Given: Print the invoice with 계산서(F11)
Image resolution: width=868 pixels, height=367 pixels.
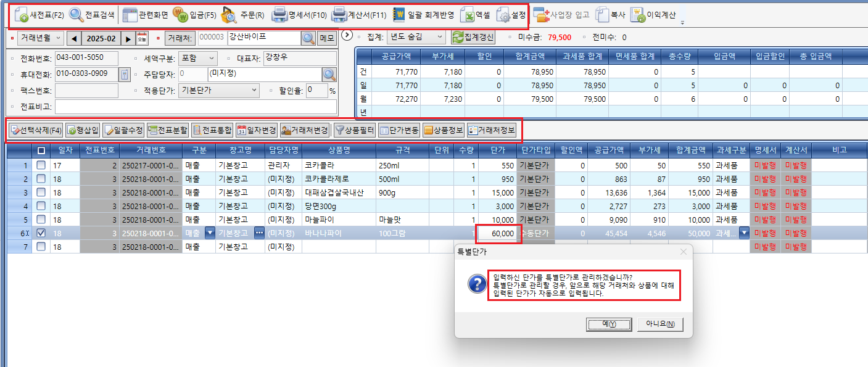Looking at the screenshot, I should (360, 14).
